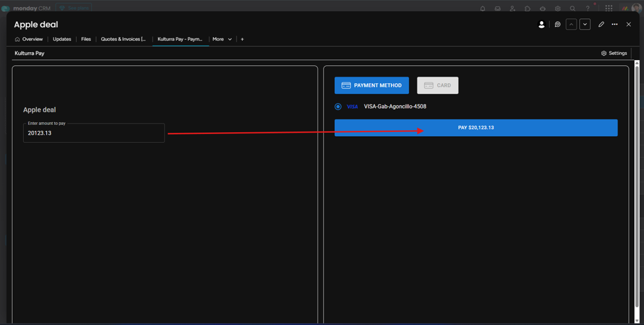Select the PAYMENT METHOD button
644x325 pixels.
[x=372, y=85]
